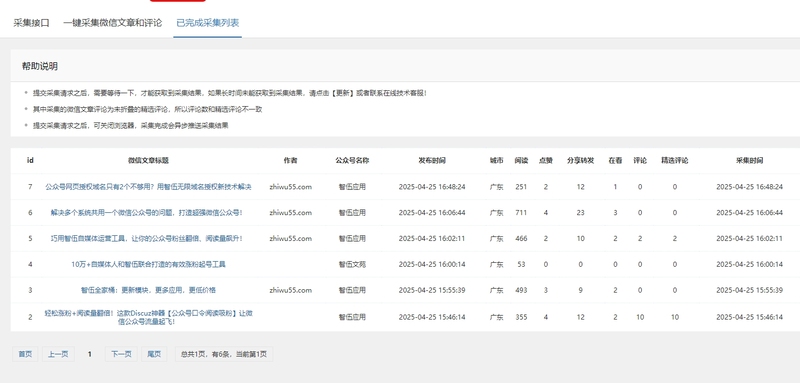Click the 精选评论 column header
The height and width of the screenshot is (383, 800).
[x=675, y=161]
